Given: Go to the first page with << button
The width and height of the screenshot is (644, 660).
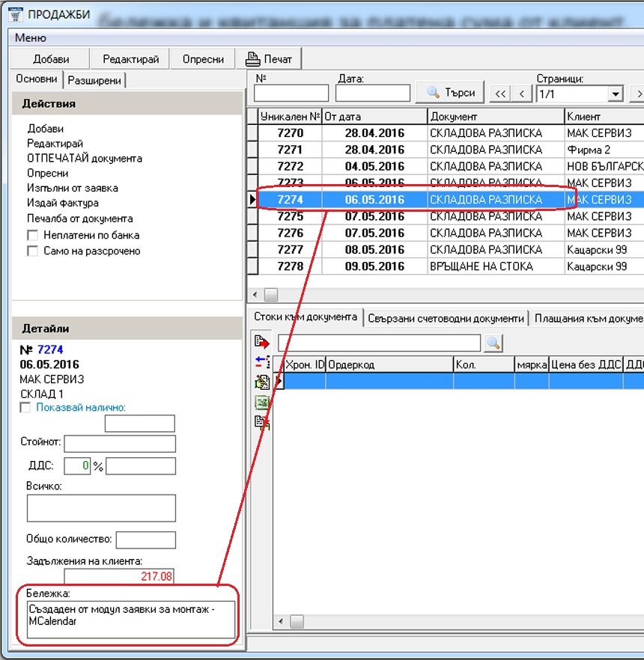Looking at the screenshot, I should [500, 94].
